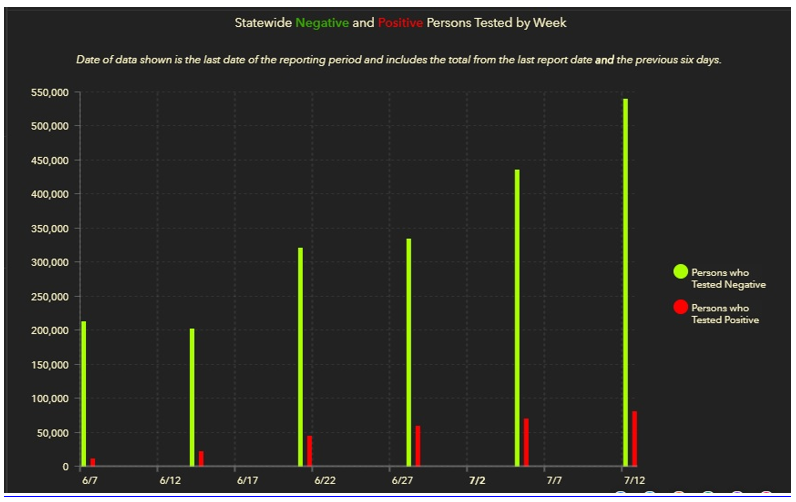Click the word 'Positive' in chart title

click(400, 22)
